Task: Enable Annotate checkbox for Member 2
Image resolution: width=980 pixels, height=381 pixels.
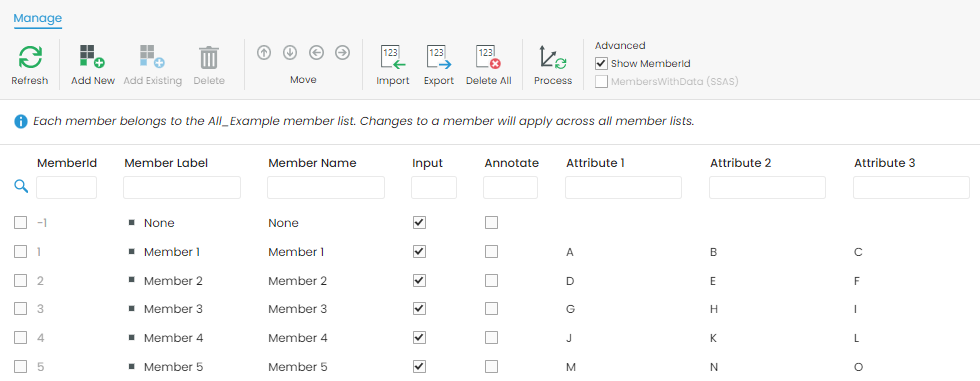Action: pyautogui.click(x=491, y=280)
